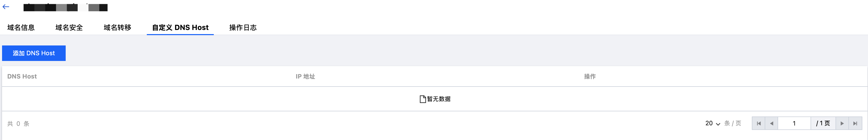Click the 暂无数据 empty state text
This screenshot has width=868, height=140.
439,99
